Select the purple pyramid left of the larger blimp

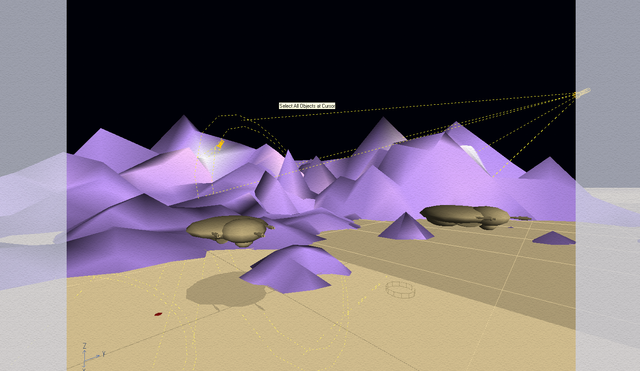(406, 226)
